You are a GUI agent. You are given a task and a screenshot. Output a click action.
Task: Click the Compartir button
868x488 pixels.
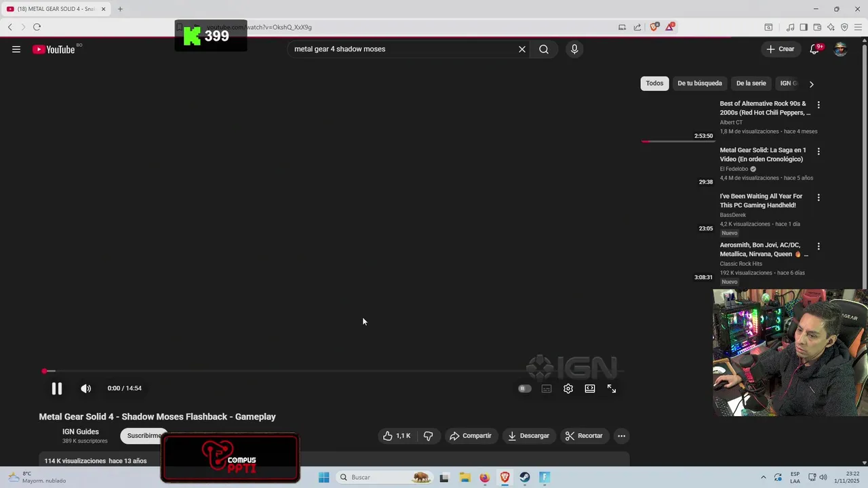(471, 436)
